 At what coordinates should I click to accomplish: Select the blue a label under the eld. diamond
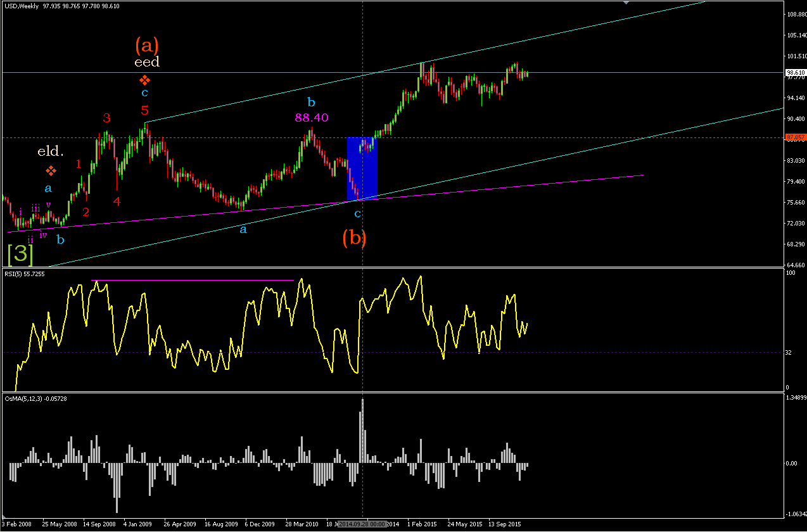pyautogui.click(x=48, y=188)
